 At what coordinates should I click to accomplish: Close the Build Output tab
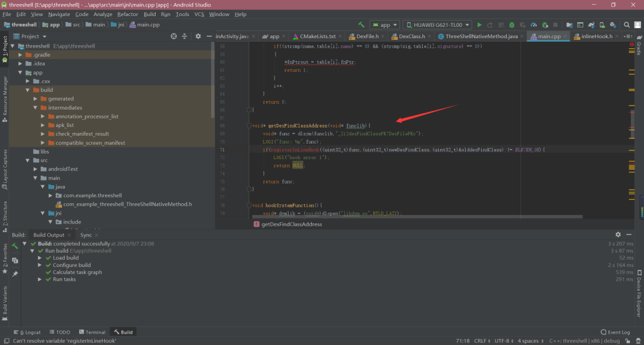pyautogui.click(x=69, y=235)
